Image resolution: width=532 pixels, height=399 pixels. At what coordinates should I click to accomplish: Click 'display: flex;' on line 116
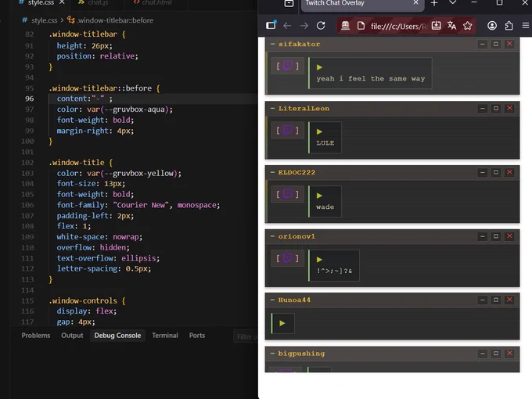(87, 311)
